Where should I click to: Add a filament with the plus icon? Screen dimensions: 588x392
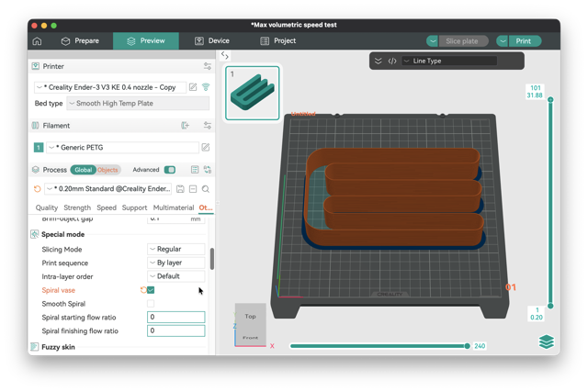click(x=186, y=126)
